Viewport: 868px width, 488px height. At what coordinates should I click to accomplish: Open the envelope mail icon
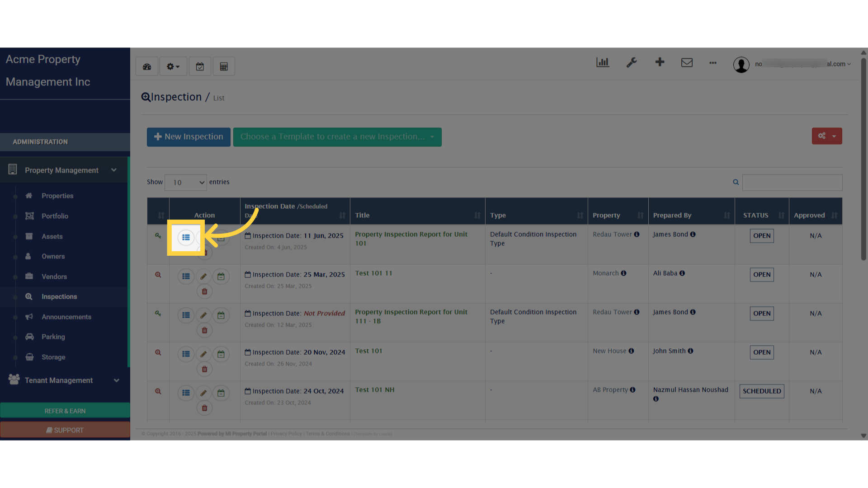pyautogui.click(x=687, y=63)
